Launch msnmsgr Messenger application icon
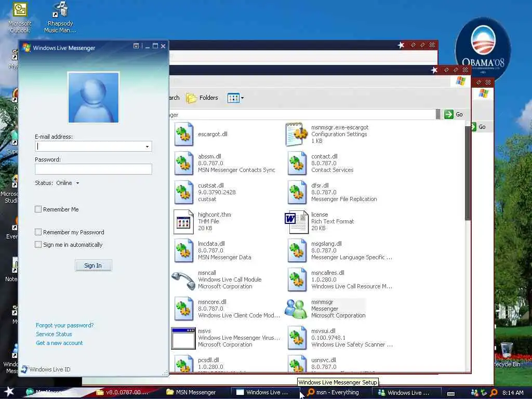Screen dimensions: 532x399 [x=296, y=309]
